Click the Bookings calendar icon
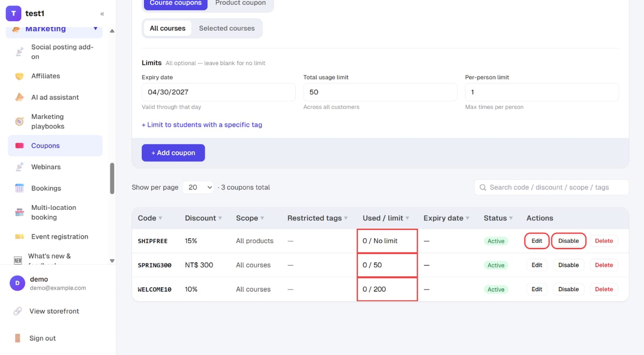Image resolution: width=644 pixels, height=355 pixels. tap(19, 188)
